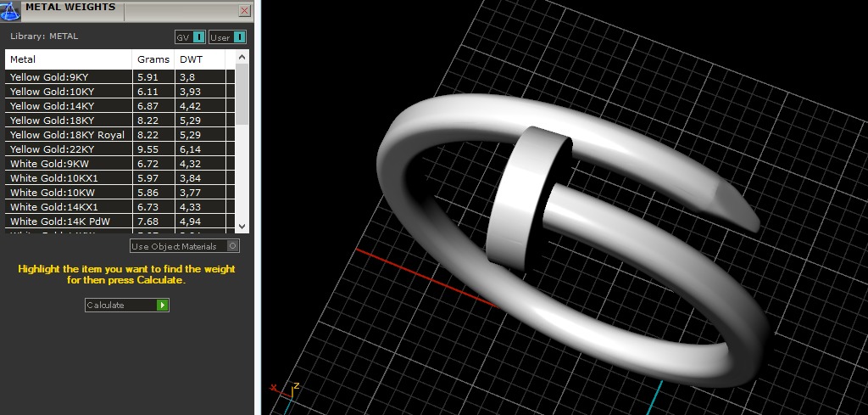Viewport: 868px width, 415px height.
Task: Click the scroll up arrow of metal list
Action: click(242, 57)
